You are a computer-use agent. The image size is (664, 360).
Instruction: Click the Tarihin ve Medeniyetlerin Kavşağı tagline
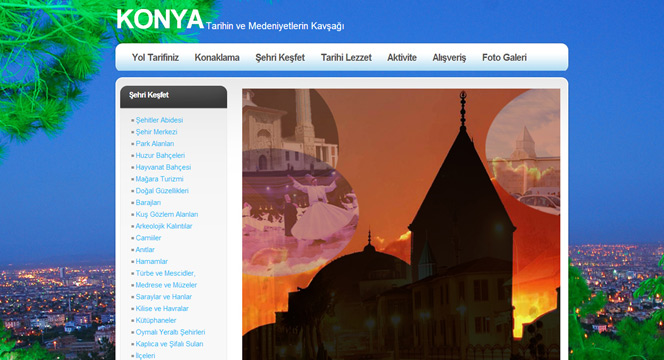click(275, 26)
